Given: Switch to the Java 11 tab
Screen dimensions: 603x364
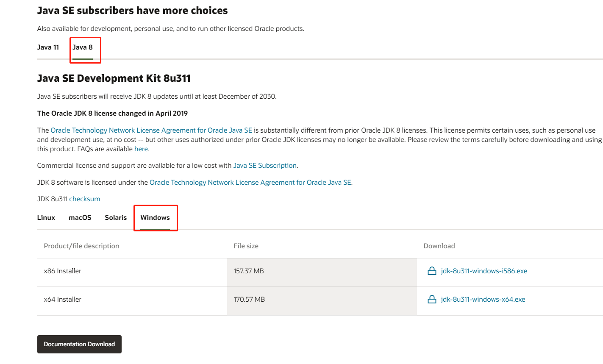Looking at the screenshot, I should click(48, 47).
